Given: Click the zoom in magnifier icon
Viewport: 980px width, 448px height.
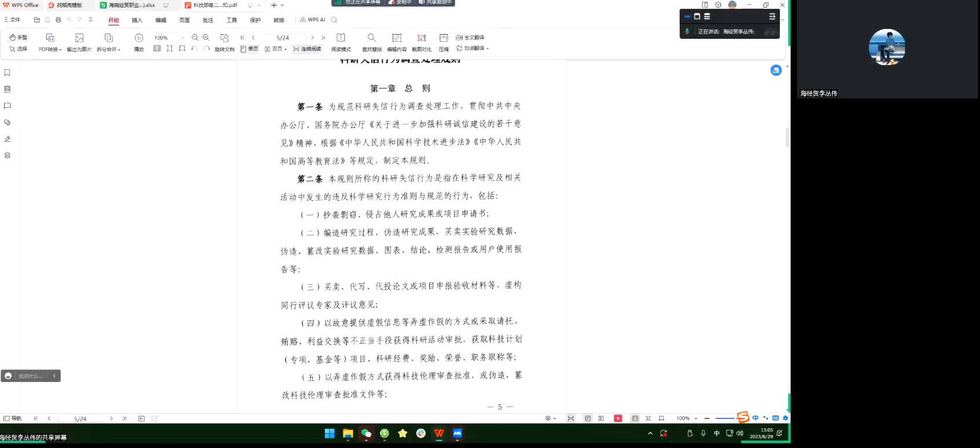Looking at the screenshot, I should click(206, 38).
